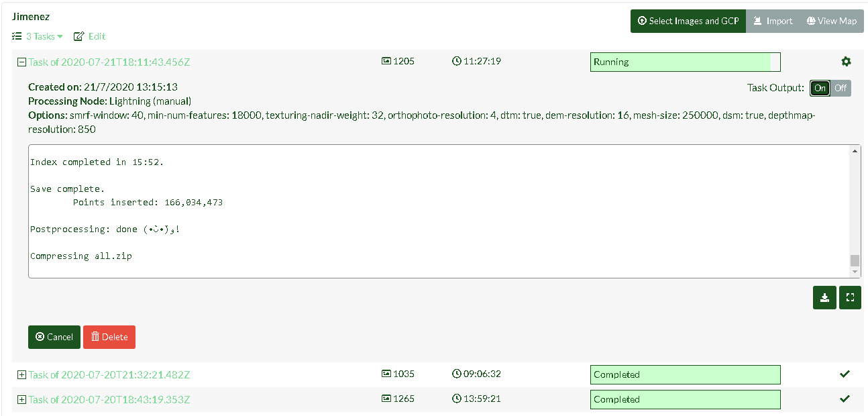Expand the task of 2020-07-20T21:32:21.482Z
Viewport: 868px width, 416px height.
(21, 374)
